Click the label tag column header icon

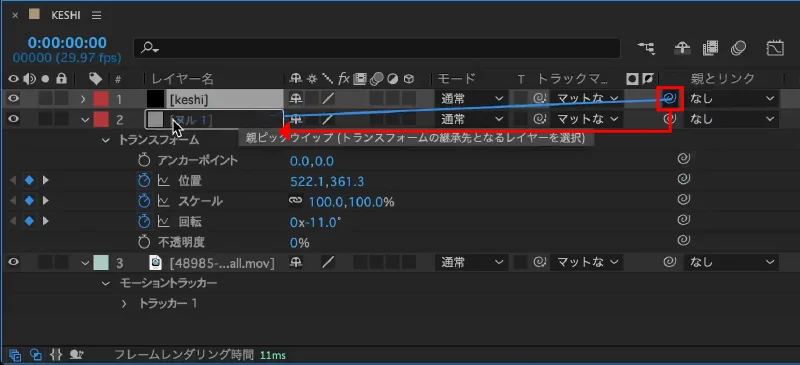coord(95,78)
